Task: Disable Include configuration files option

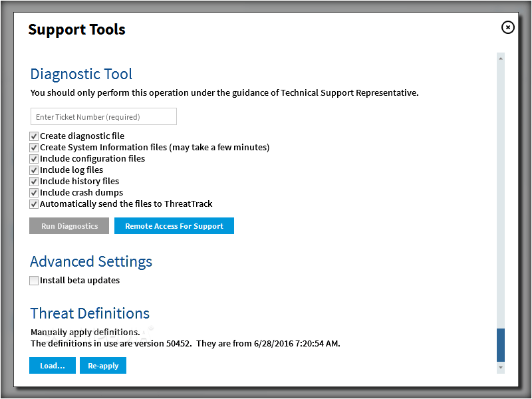Action: (34, 159)
